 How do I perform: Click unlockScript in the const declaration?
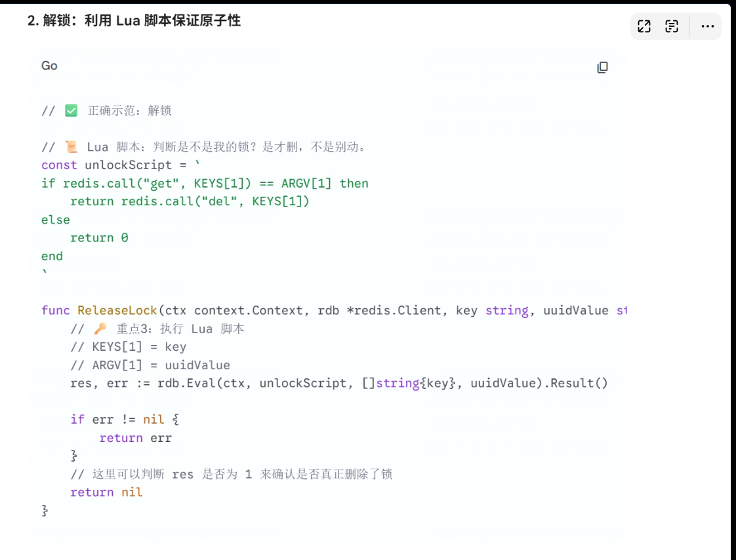click(128, 165)
